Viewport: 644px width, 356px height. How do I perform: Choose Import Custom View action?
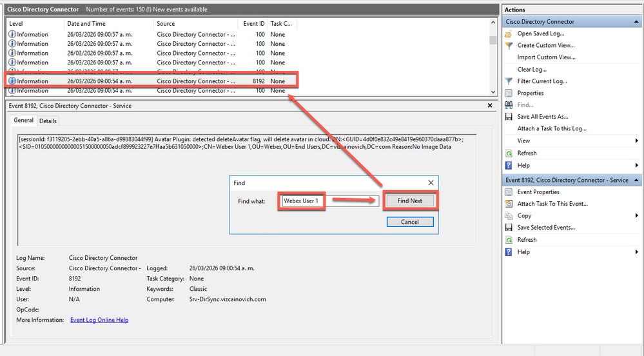(546, 57)
